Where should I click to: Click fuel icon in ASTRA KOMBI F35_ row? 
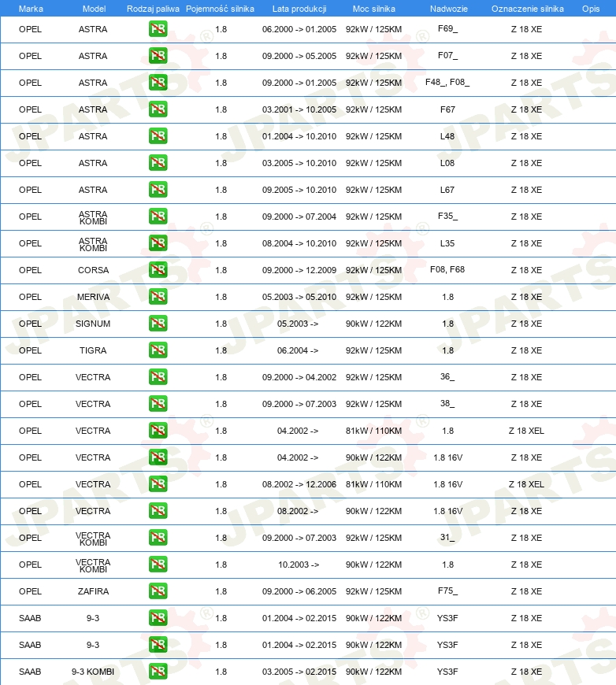coord(158,217)
